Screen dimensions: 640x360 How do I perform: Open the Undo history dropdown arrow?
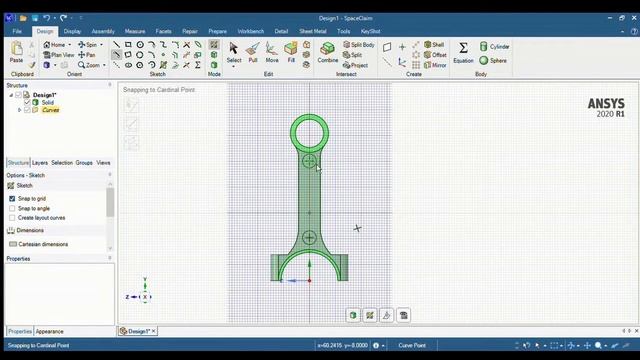coord(54,18)
